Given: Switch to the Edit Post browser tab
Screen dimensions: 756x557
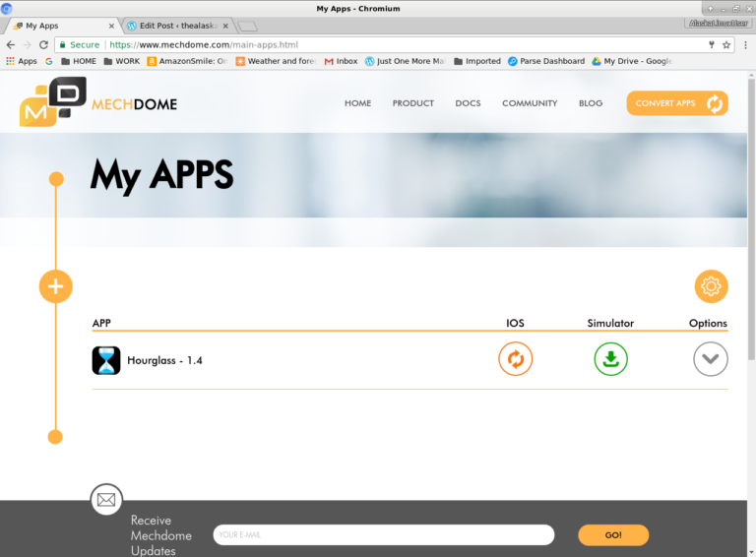Looking at the screenshot, I should pyautogui.click(x=177, y=26).
